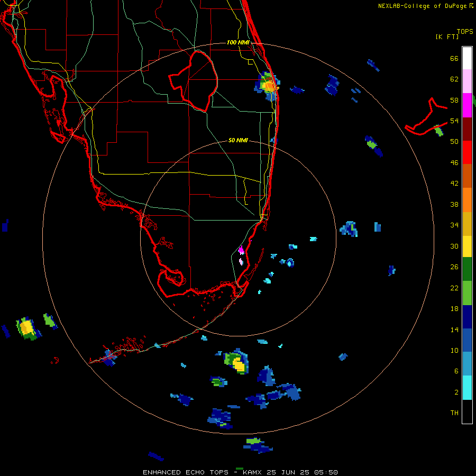Screen dimensions: 476x476
Task: Click the 30 value on the legend
Action: (x=454, y=246)
